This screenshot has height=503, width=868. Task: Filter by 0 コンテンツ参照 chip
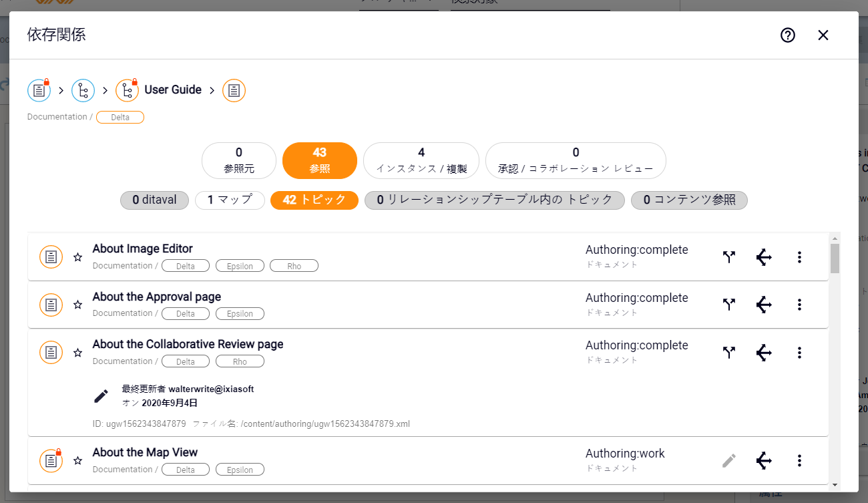coord(689,200)
